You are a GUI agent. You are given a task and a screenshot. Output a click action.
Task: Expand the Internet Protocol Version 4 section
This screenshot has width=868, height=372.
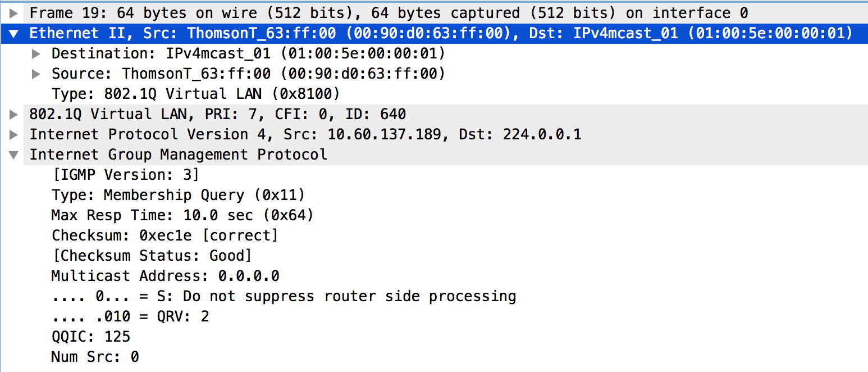tap(14, 135)
